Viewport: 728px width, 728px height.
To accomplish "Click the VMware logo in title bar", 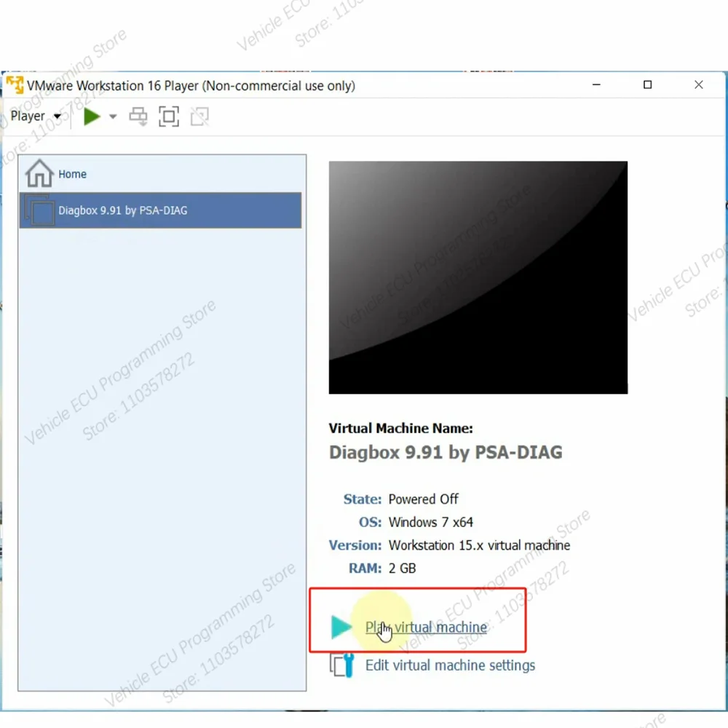I will (15, 85).
